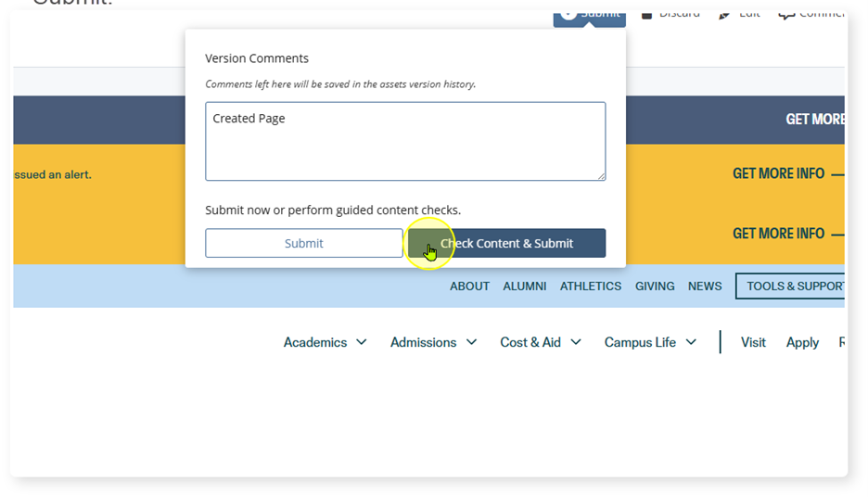Follow the Apply link
Viewport: 868px width, 497px height.
tap(802, 342)
